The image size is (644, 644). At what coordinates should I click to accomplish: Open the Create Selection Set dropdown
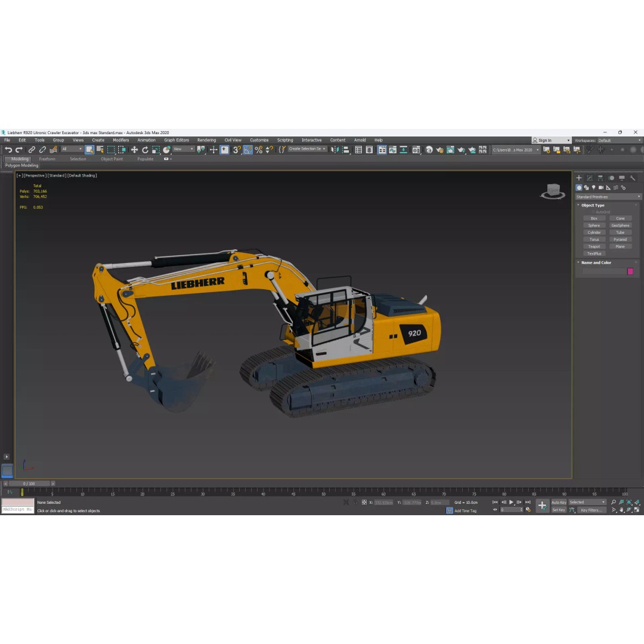tap(307, 149)
